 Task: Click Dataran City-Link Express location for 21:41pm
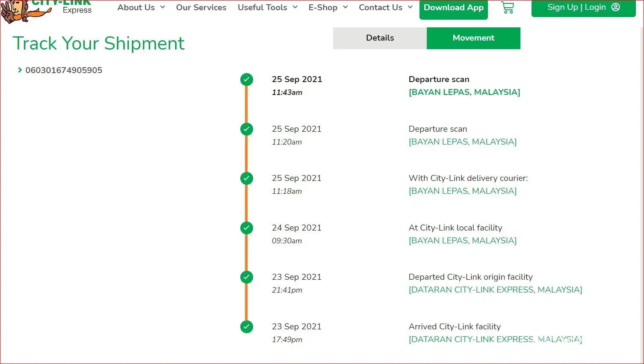pyautogui.click(x=495, y=290)
